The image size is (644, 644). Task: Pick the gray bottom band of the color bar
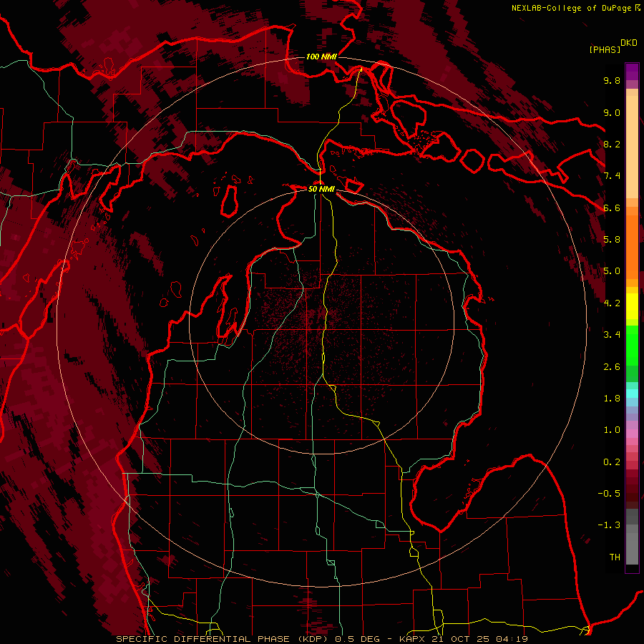(x=632, y=545)
